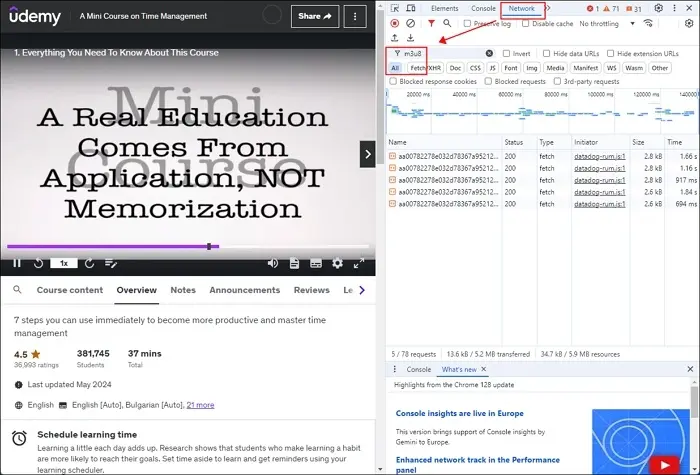Clear the network log

410,23
